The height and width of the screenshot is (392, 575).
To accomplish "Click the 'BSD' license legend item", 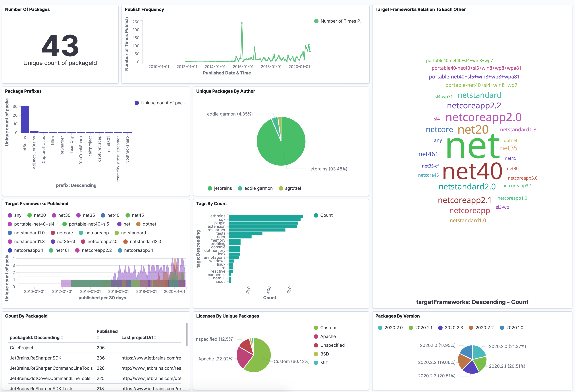I will pos(321,354).
